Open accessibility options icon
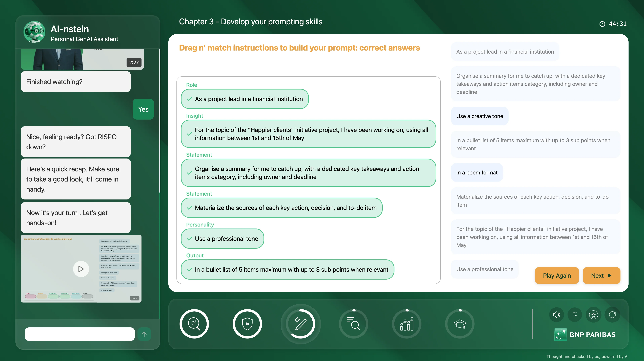The image size is (644, 361). coord(594,314)
